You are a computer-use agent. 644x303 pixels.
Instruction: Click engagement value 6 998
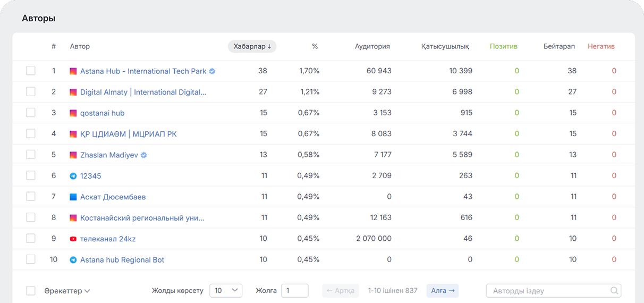click(x=462, y=91)
